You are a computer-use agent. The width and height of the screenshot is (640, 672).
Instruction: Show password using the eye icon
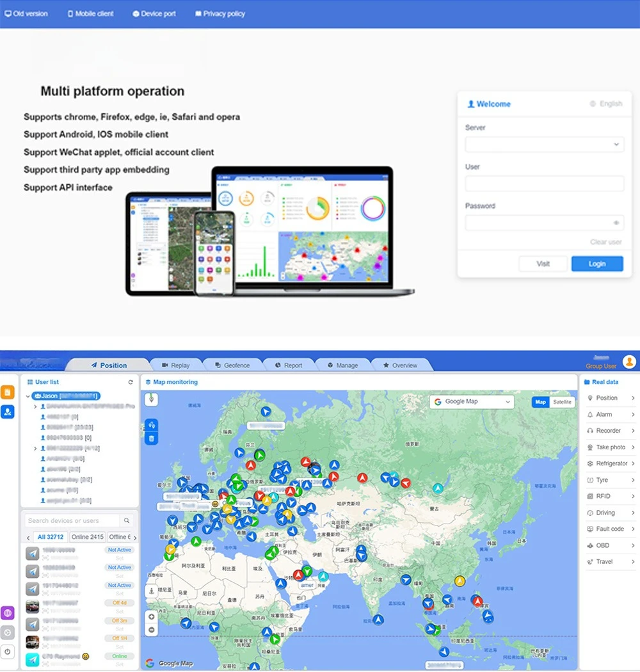[x=616, y=223]
